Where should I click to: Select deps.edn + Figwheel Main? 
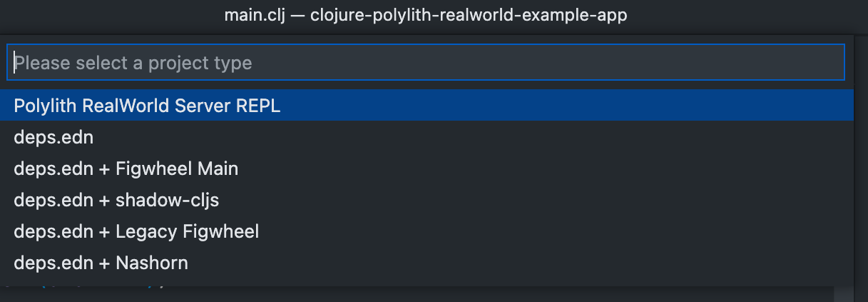click(x=126, y=168)
